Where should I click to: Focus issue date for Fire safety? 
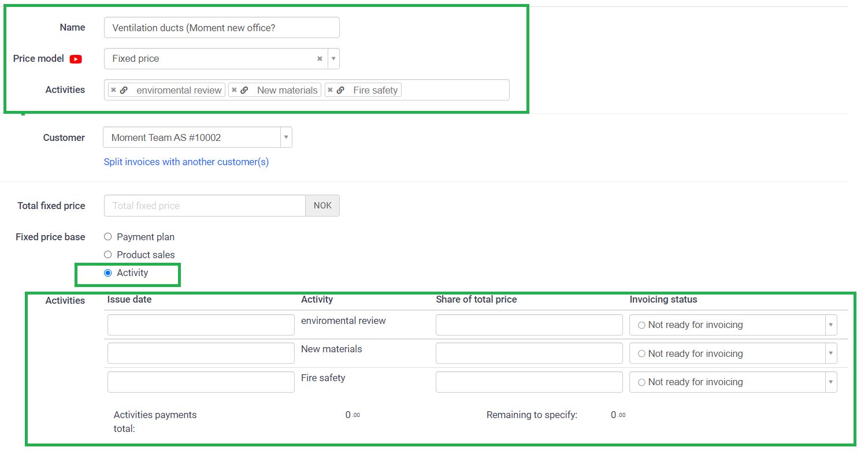(x=201, y=382)
